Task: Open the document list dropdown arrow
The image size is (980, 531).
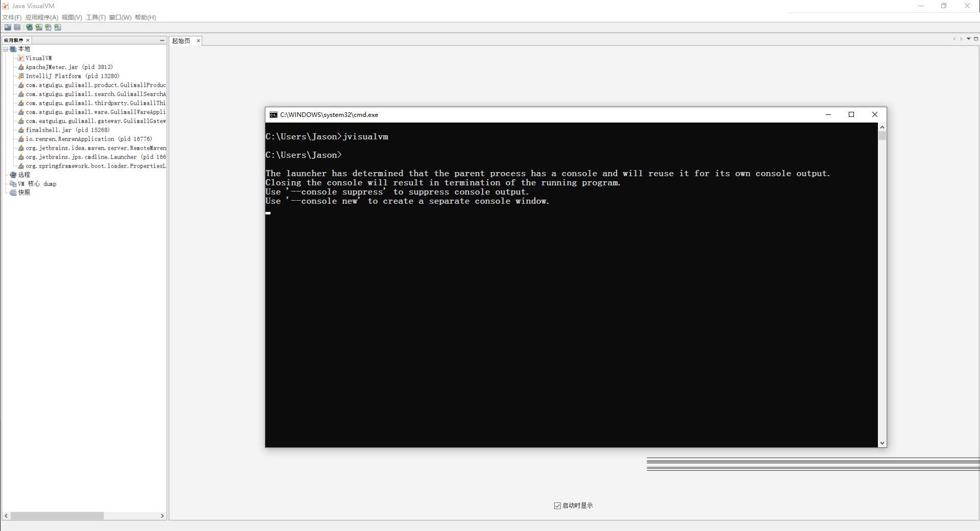Action: pyautogui.click(x=968, y=39)
